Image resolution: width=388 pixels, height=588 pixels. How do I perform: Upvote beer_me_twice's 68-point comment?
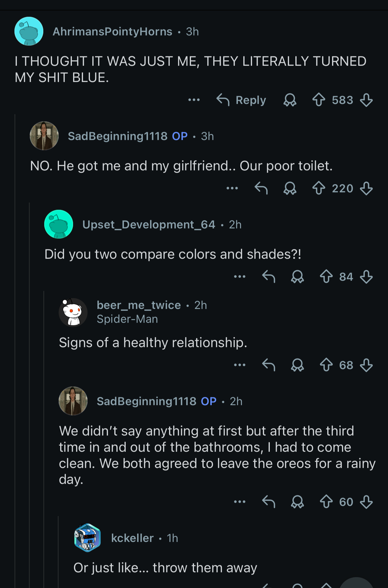click(x=326, y=365)
